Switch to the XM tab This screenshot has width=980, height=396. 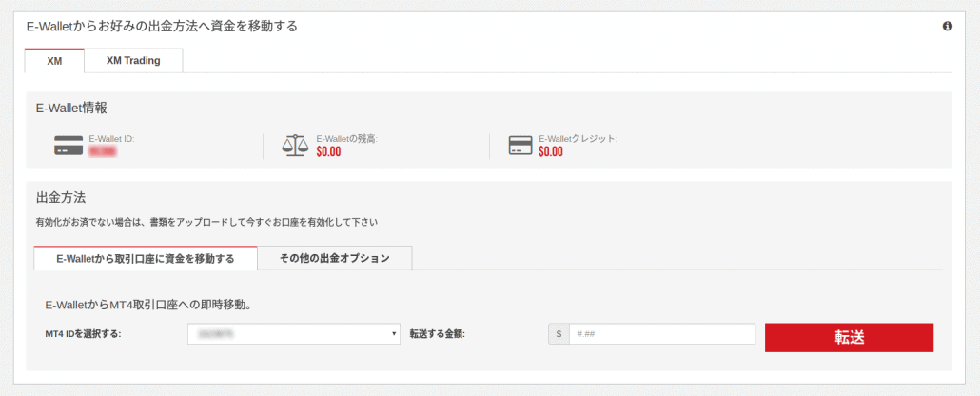54,61
